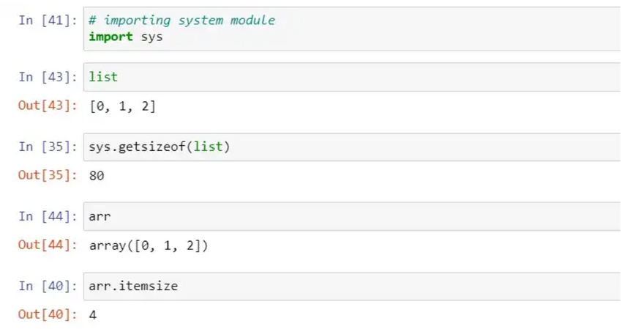
Task: Click the sys module name after import
Action: point(151,36)
